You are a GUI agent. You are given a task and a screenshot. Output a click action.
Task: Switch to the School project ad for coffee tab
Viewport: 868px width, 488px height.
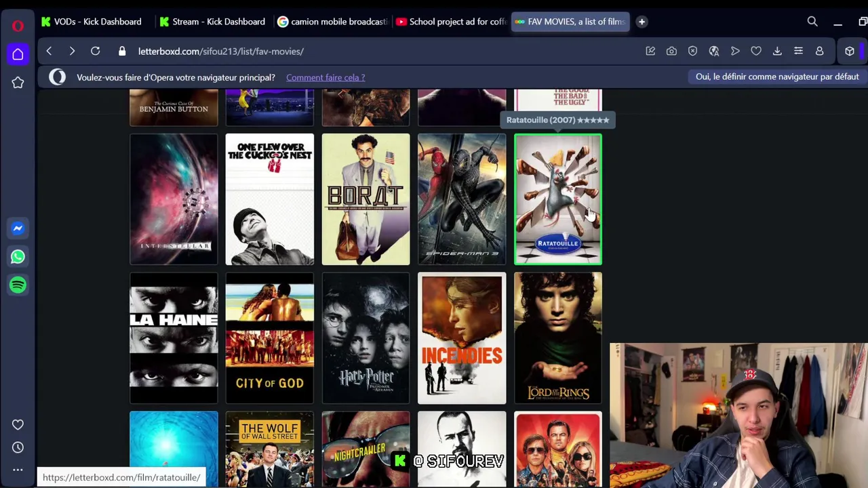(x=451, y=22)
